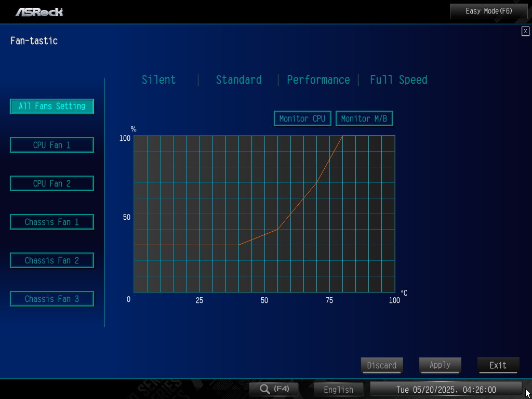Screen dimensions: 532x399
Task: Apply the fan curve changes
Action: pos(440,365)
